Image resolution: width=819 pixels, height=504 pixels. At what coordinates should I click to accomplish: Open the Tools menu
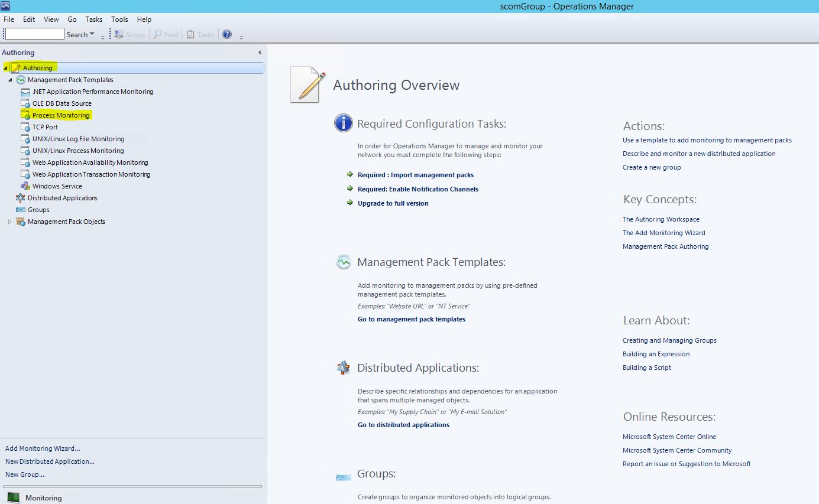[119, 19]
